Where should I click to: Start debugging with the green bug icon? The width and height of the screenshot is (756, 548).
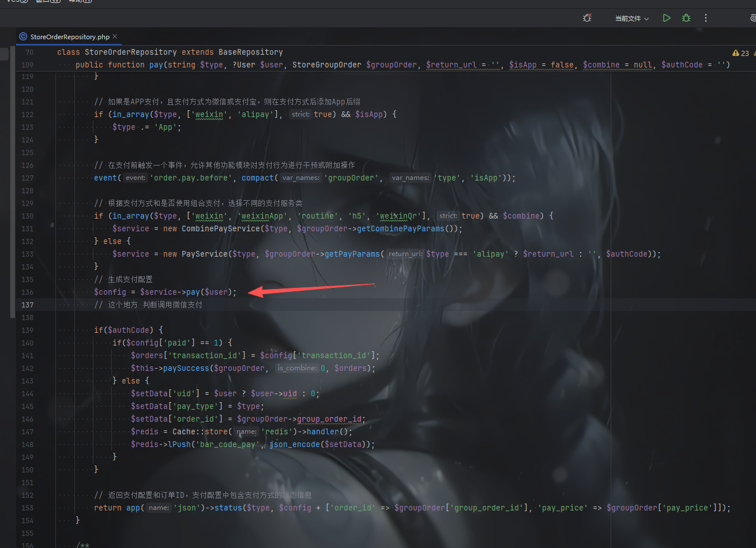(x=686, y=18)
